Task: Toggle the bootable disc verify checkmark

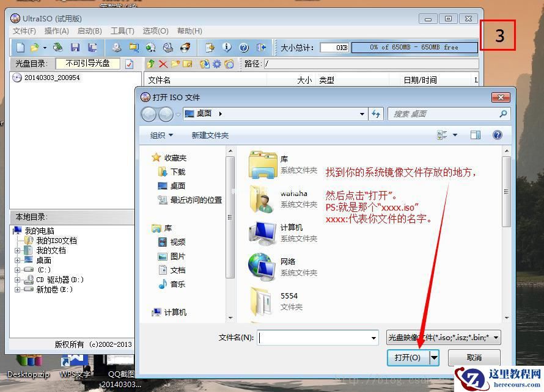Action: pos(129,64)
